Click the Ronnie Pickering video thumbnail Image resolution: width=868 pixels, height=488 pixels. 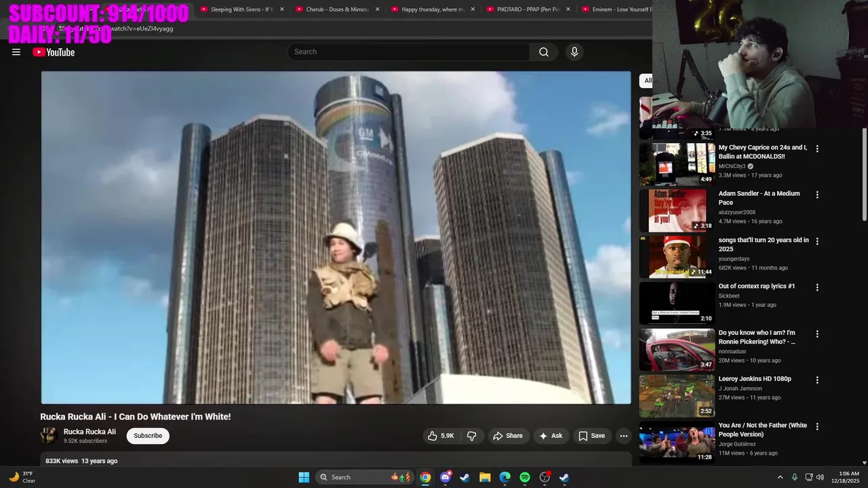(x=677, y=349)
